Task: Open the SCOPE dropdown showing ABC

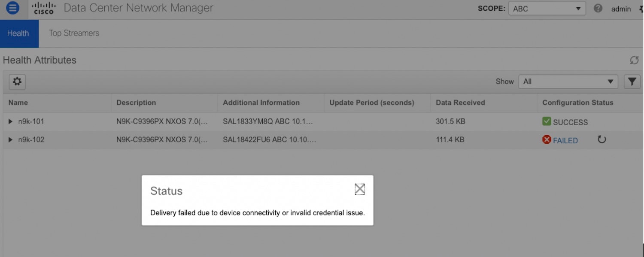Action: point(547,9)
